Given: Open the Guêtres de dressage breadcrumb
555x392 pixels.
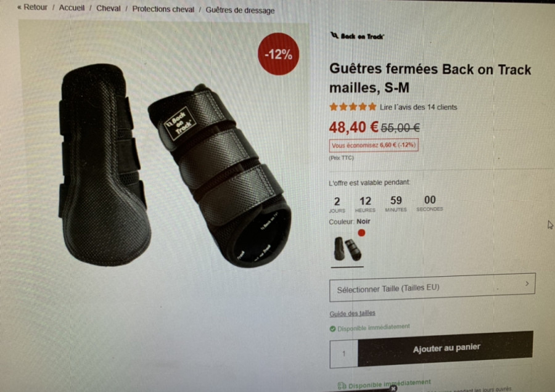Looking at the screenshot, I should [240, 10].
